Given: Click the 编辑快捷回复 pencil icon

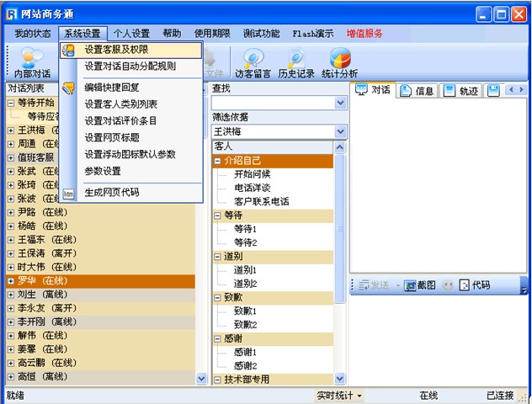Looking at the screenshot, I should coord(68,88).
